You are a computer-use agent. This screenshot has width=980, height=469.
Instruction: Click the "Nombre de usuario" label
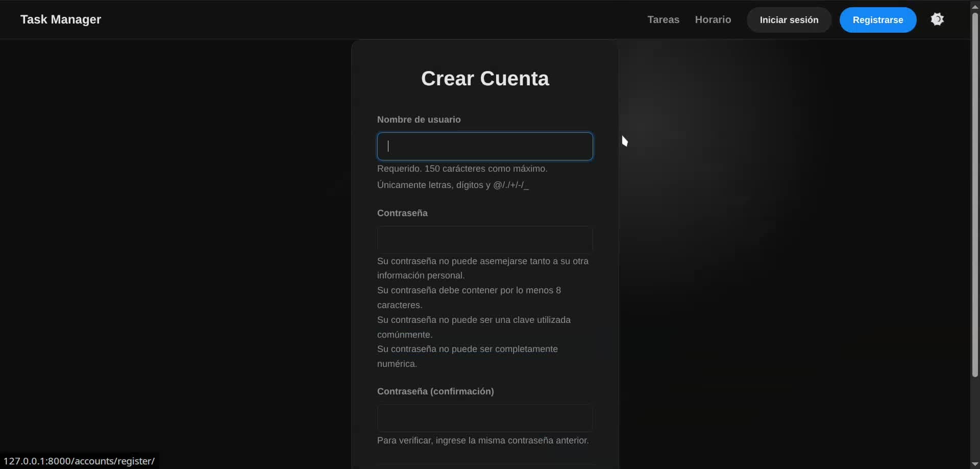pyautogui.click(x=419, y=120)
